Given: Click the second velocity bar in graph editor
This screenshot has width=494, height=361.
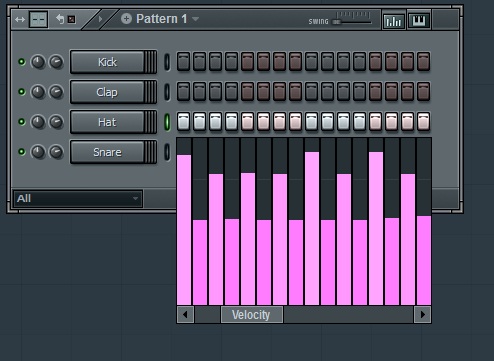Looking at the screenshot, I should click(x=200, y=262).
